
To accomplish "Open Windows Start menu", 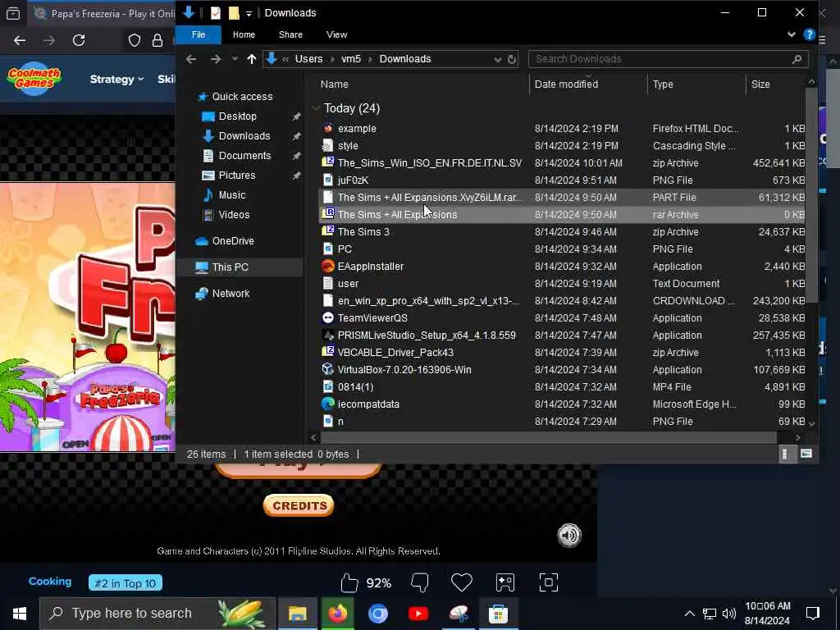I will point(20,614).
